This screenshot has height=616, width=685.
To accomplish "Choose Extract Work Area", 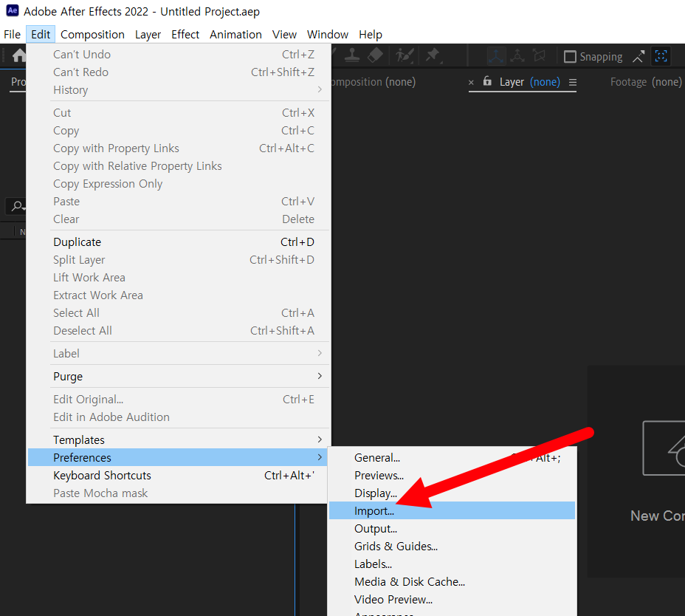I will tap(178, 295).
